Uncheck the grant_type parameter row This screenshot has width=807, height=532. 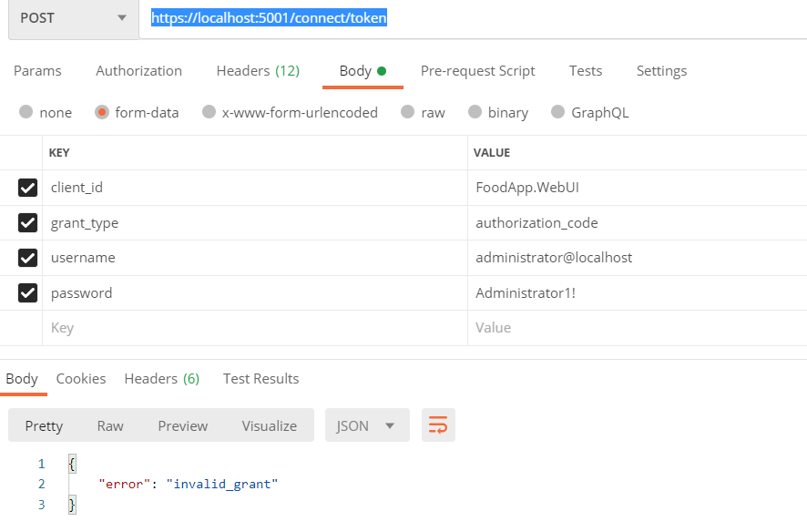(27, 222)
